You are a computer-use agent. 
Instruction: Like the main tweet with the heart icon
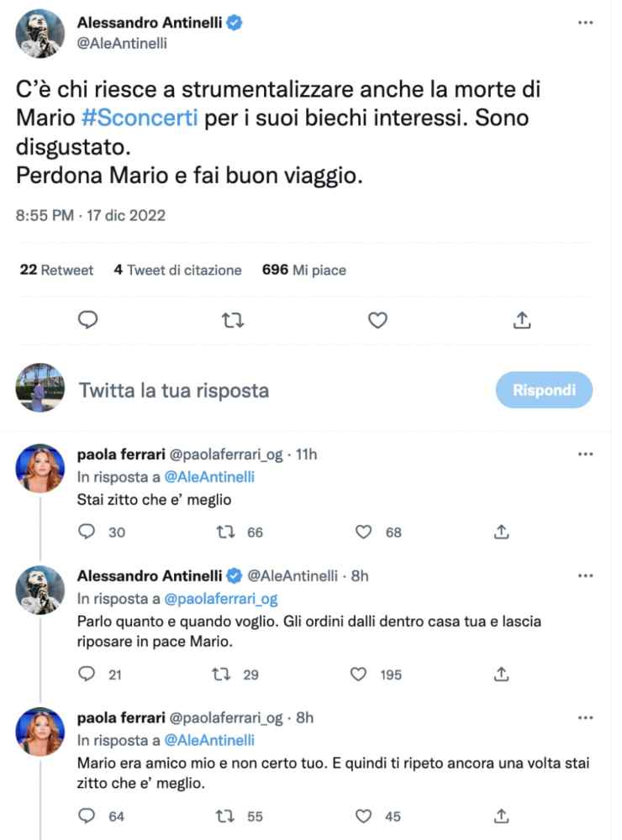click(377, 320)
